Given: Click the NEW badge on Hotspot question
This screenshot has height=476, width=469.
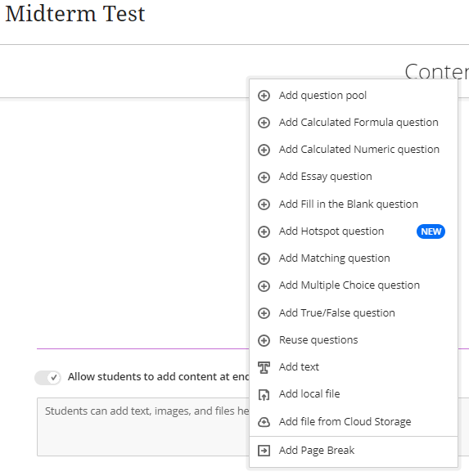Looking at the screenshot, I should [431, 231].
